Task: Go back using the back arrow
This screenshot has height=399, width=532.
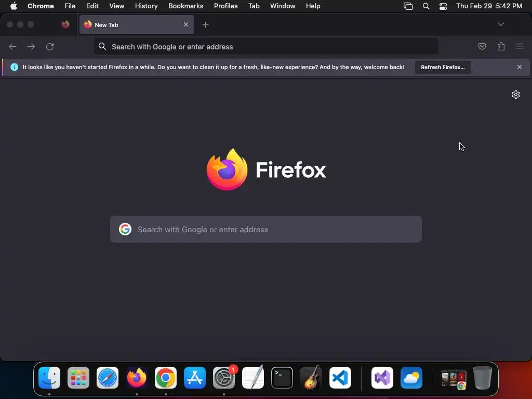Action: point(12,46)
